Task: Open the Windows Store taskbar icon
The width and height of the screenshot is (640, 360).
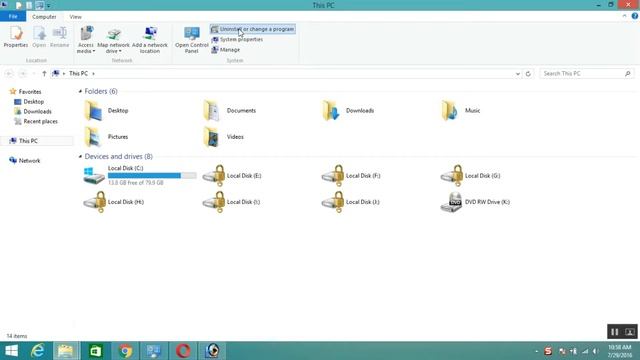Action: tap(96, 351)
